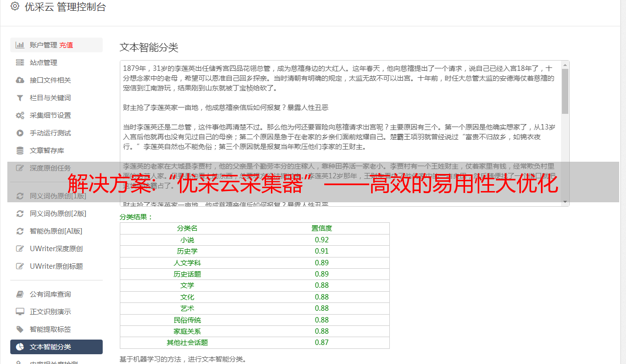Click the play icon for 手动运行测试
Image resolution: width=626 pixels, height=364 pixels.
click(x=20, y=133)
